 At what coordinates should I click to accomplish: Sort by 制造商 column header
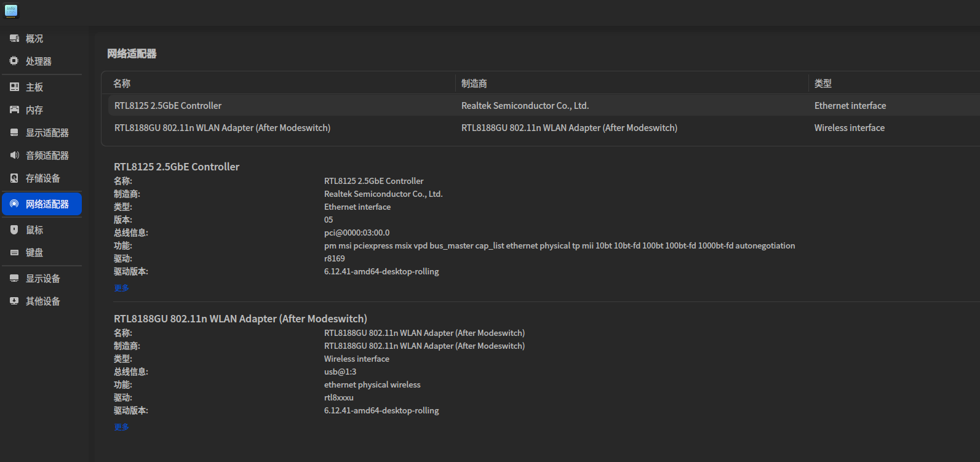coord(474,83)
